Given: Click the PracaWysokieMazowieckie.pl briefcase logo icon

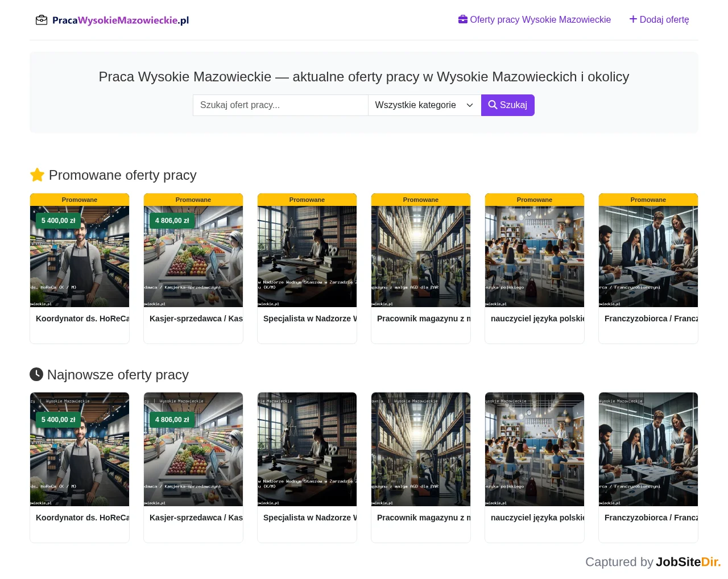Looking at the screenshot, I should [x=42, y=20].
